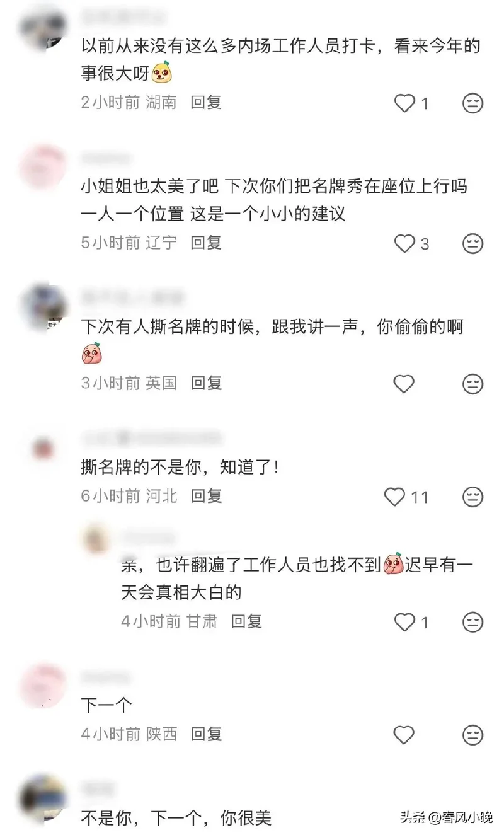Dislike the 英国 comment
The image size is (504, 835).
(x=472, y=383)
